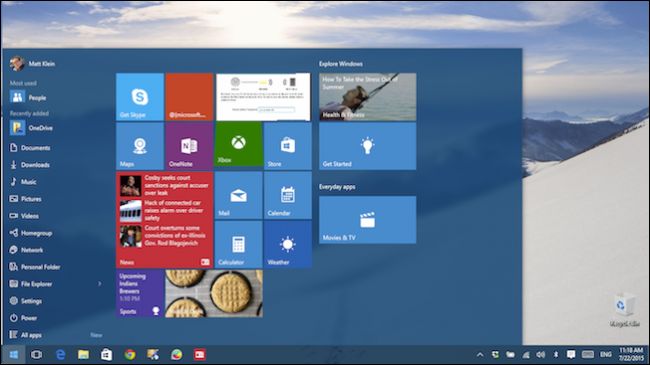650x365 pixels.
Task: Open network status tray icon
Action: (x=526, y=355)
